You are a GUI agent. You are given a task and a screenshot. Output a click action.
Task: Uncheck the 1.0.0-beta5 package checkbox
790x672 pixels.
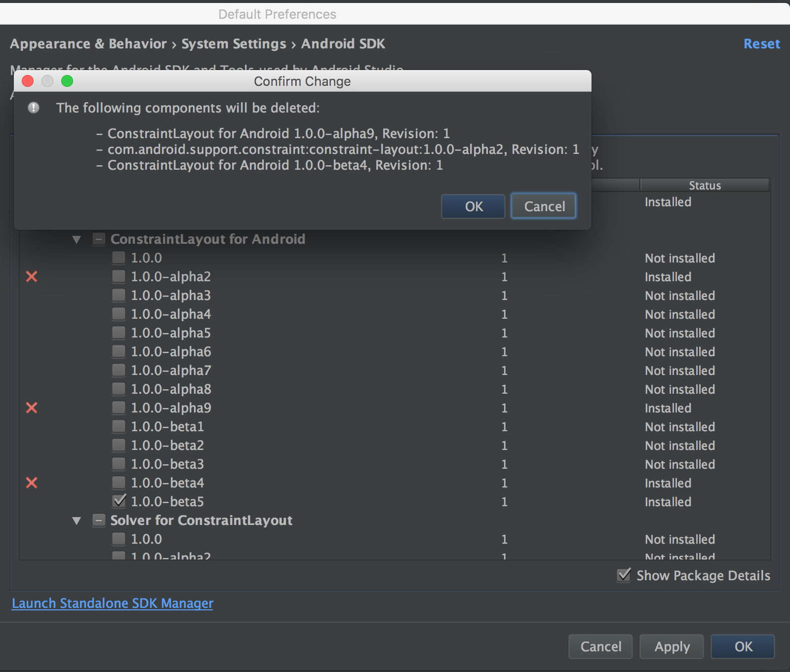118,502
